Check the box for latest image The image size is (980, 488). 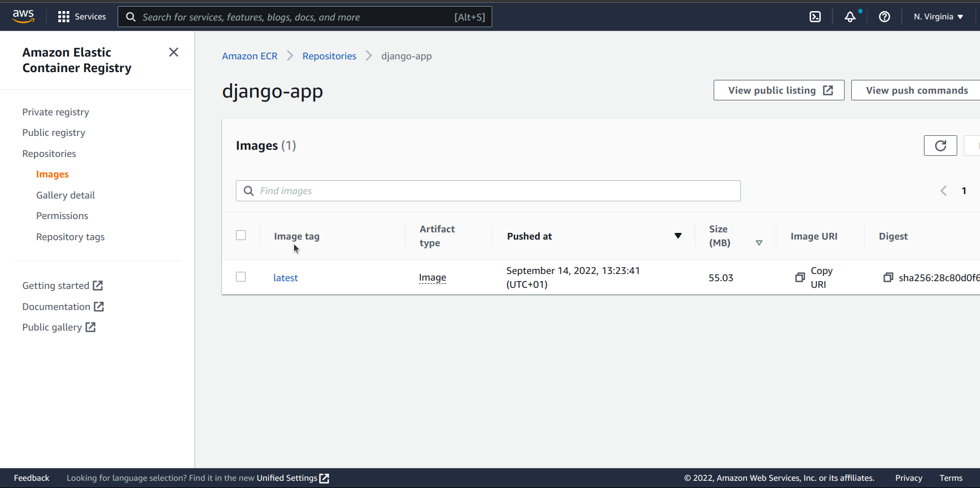click(241, 277)
